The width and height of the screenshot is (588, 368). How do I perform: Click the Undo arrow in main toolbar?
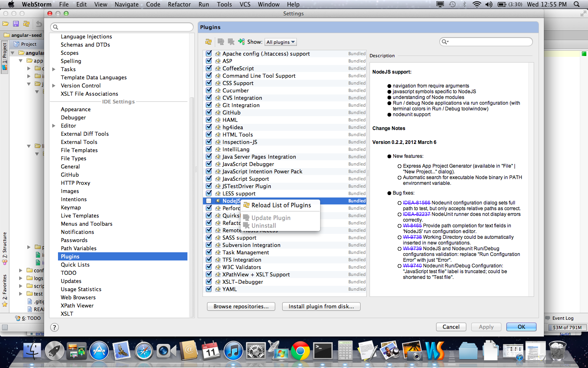pyautogui.click(x=39, y=24)
